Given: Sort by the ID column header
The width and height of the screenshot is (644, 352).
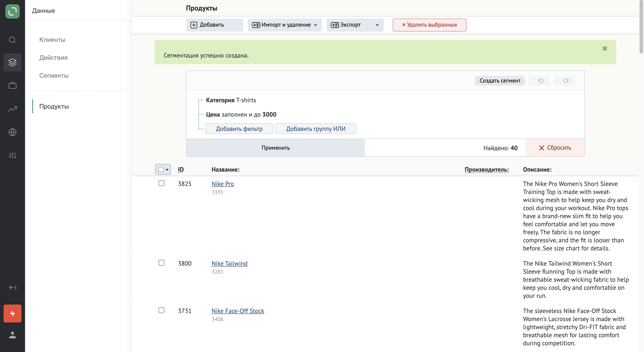Looking at the screenshot, I should pyautogui.click(x=181, y=169).
